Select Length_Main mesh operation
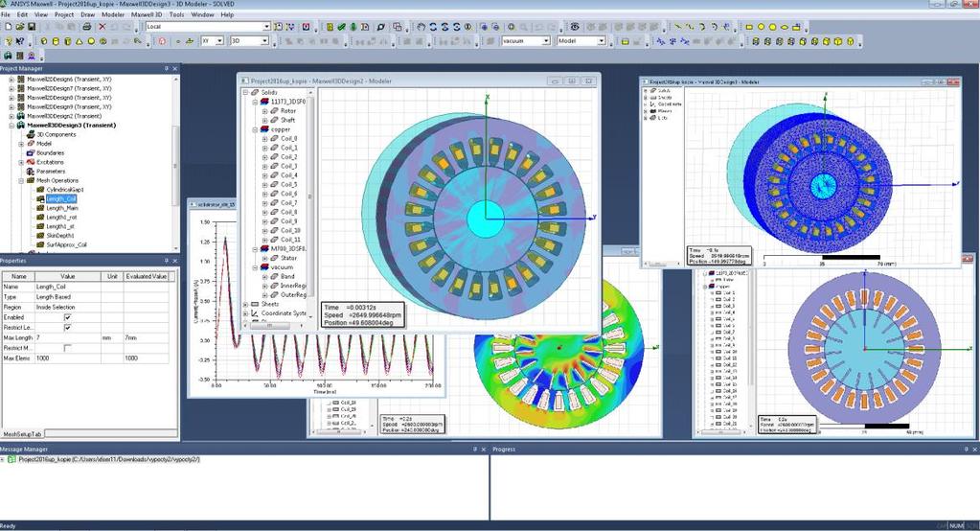Screen dimensions: 980x531 (x=62, y=208)
